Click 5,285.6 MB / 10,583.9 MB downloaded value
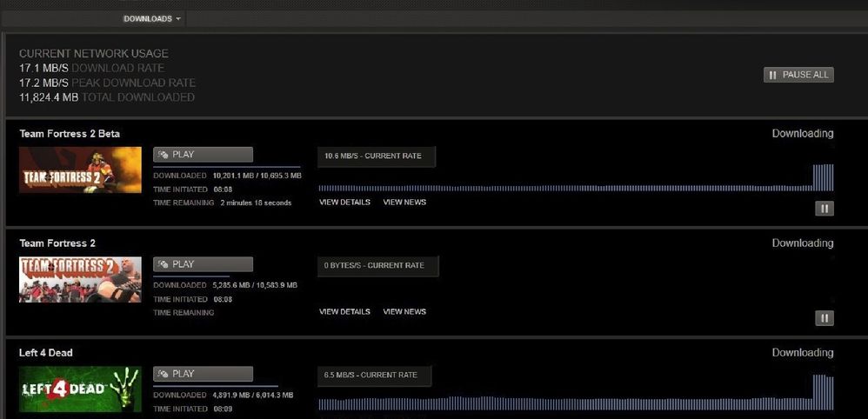 255,285
